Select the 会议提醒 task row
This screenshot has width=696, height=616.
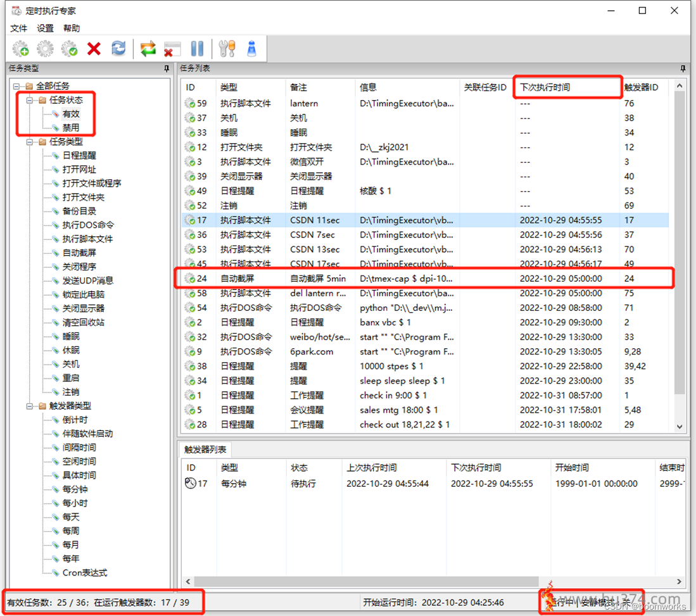tap(425, 410)
